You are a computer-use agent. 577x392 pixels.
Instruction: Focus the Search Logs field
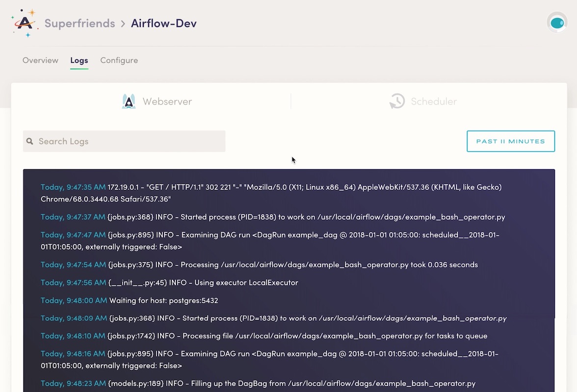coord(124,141)
